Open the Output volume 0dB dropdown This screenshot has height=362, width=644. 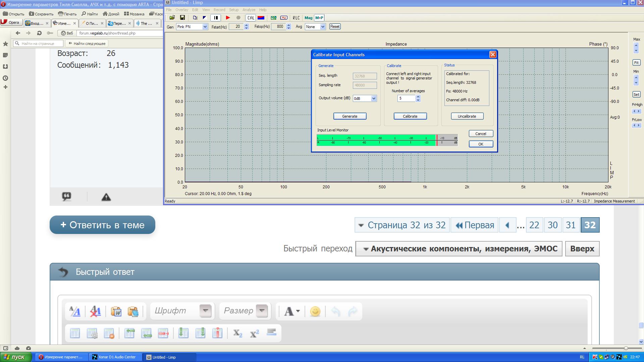(x=374, y=98)
